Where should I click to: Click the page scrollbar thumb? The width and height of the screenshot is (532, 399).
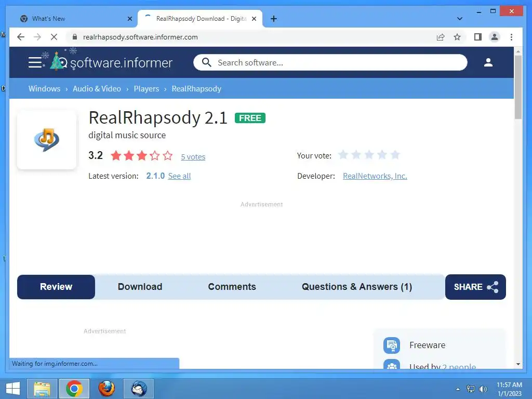[518, 87]
